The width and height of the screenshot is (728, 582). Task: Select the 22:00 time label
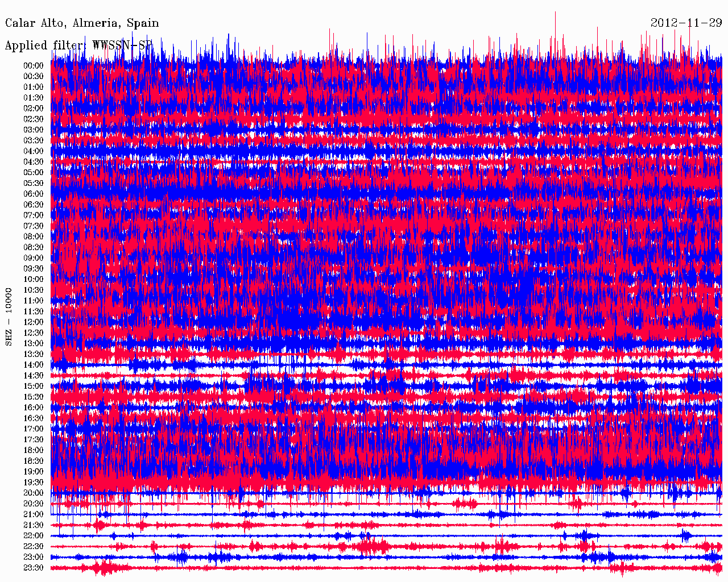click(x=34, y=535)
